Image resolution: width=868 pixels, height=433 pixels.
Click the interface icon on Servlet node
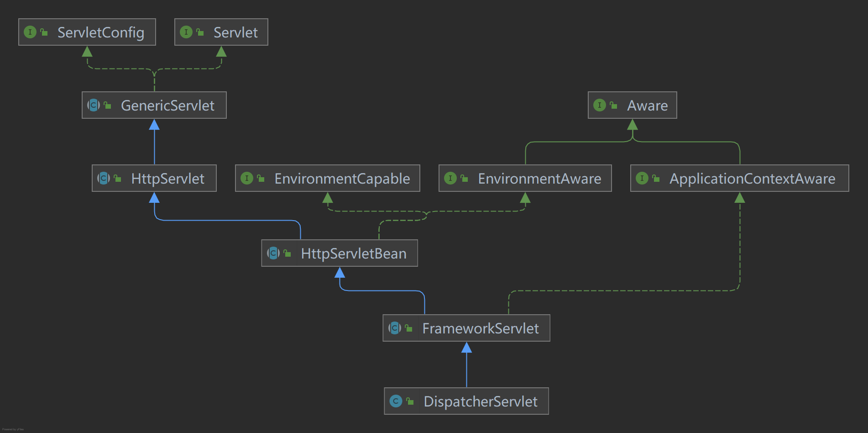pos(186,32)
